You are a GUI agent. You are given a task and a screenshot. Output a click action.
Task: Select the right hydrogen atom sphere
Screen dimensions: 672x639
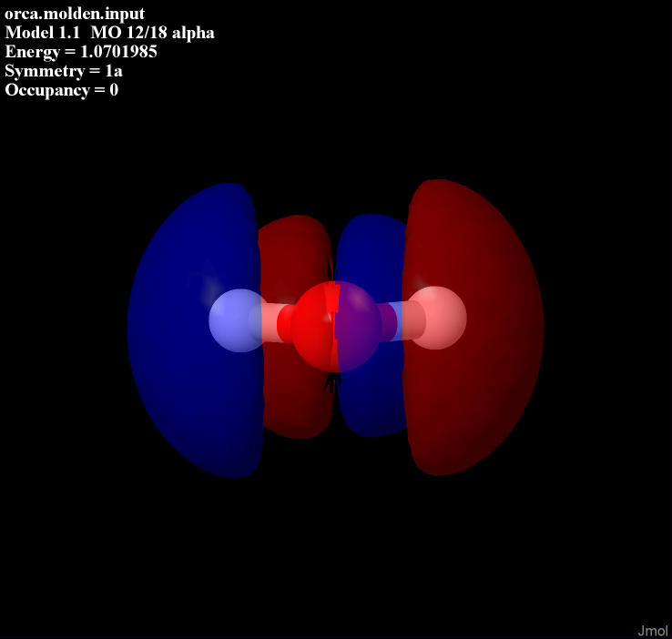tap(437, 318)
